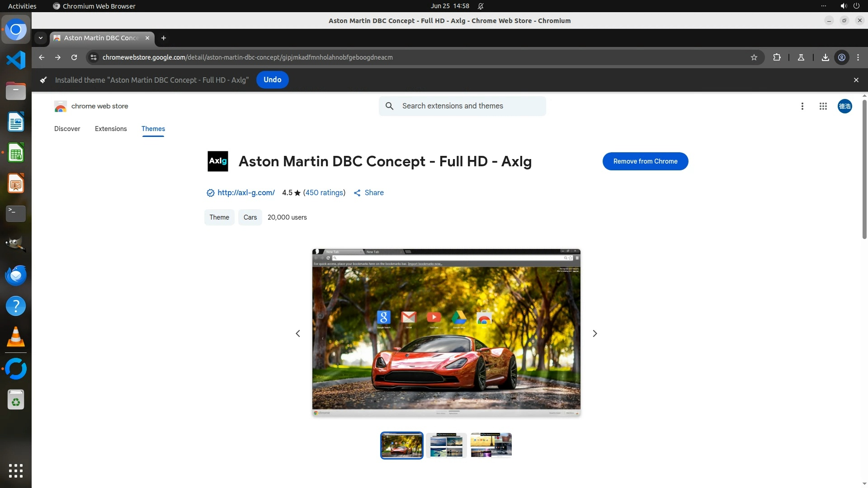
Task: Go to the Discover tab
Action: [x=67, y=129]
